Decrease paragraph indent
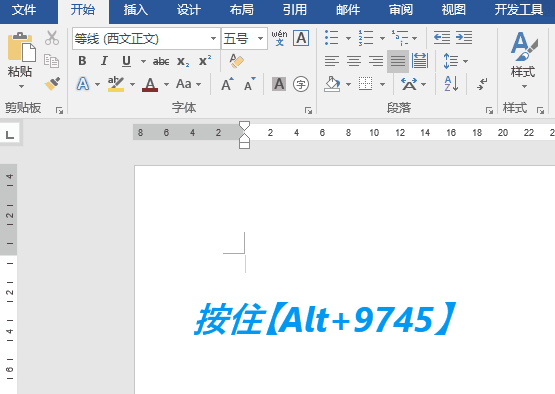 coord(442,38)
